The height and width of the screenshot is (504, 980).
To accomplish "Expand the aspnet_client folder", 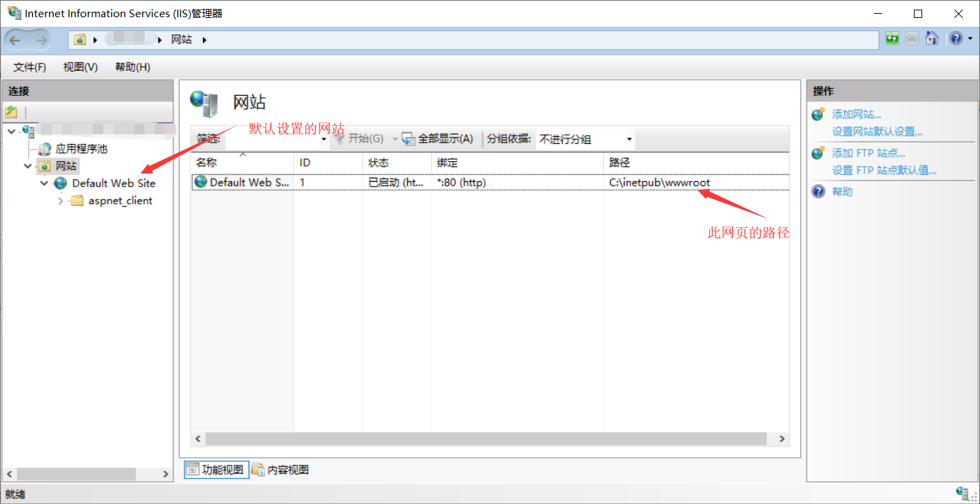I will click(x=61, y=201).
